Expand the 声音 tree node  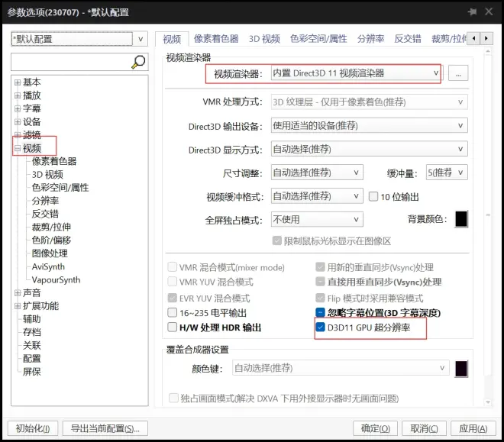point(18,292)
